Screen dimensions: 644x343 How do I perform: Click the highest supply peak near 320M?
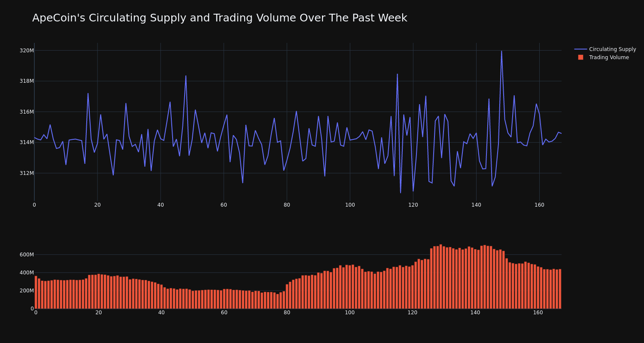[x=501, y=51]
